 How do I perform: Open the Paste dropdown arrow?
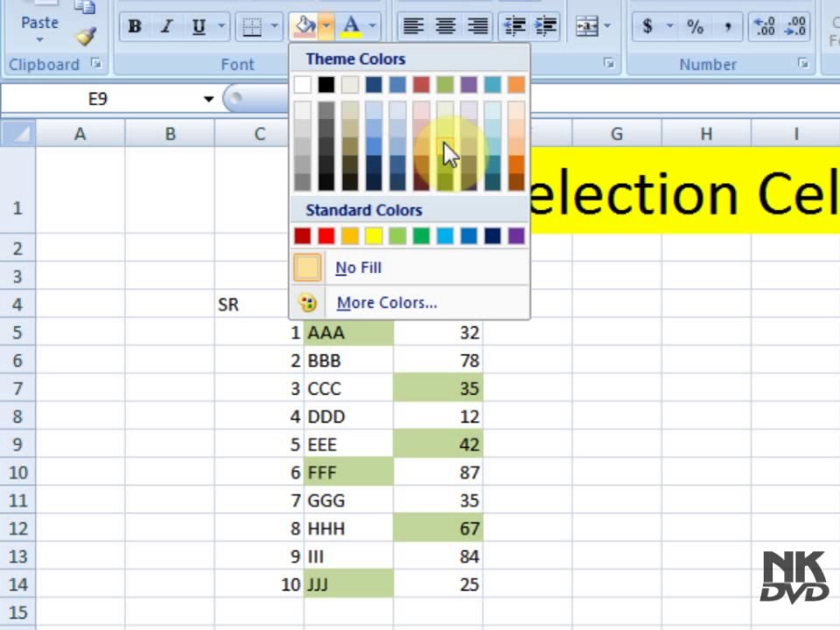pyautogui.click(x=39, y=40)
